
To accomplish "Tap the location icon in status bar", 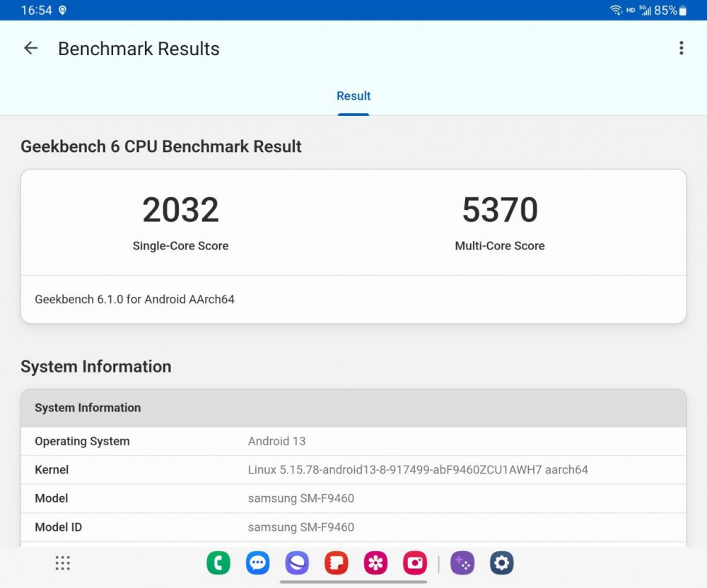I will point(63,10).
